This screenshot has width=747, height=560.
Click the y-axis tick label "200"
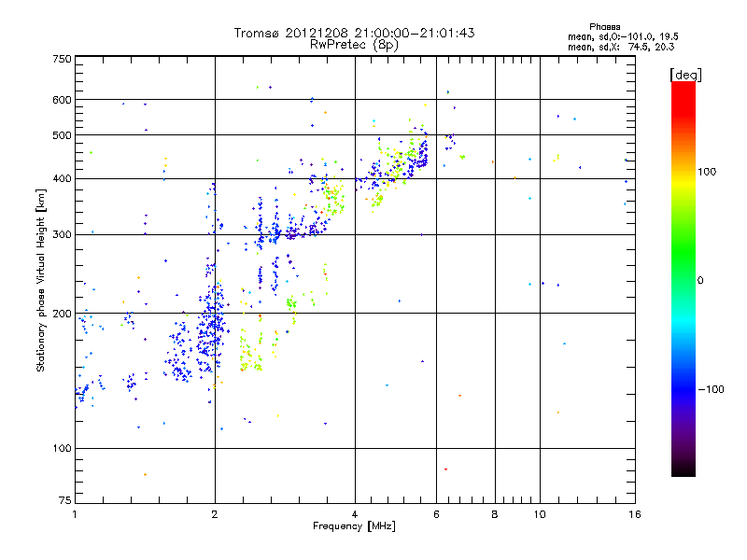click(62, 314)
